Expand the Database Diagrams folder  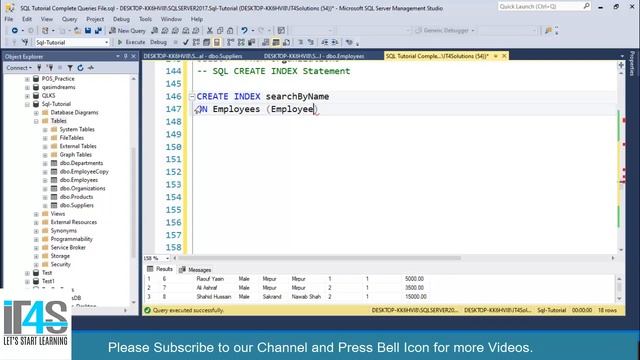click(x=36, y=113)
